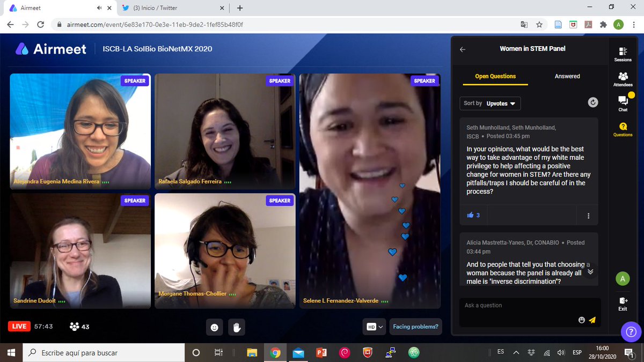
Task: Click the Facing problems? button
Action: pos(415,327)
